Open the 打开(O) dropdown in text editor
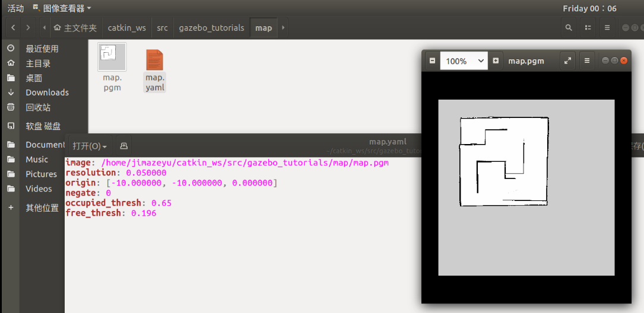The image size is (644, 313). pos(90,146)
